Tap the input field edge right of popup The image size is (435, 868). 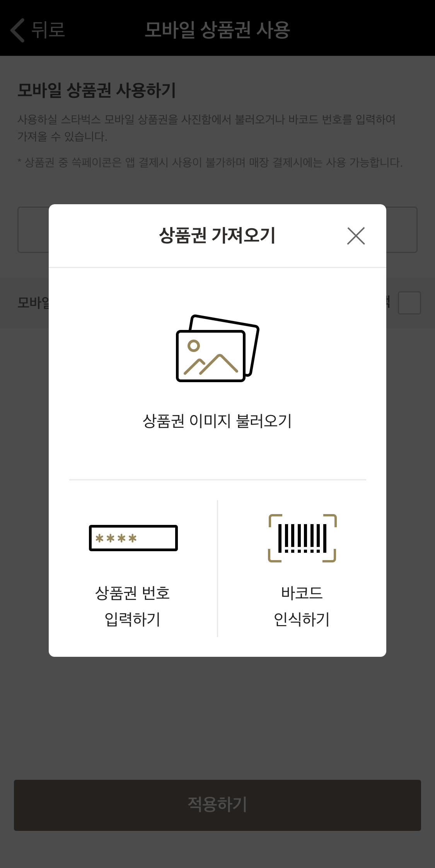[x=402, y=230]
